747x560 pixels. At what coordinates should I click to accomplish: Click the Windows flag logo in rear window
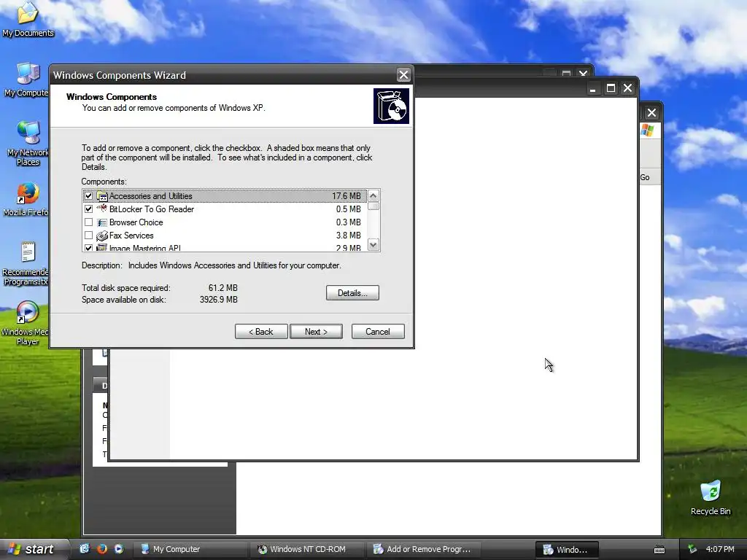point(647,130)
